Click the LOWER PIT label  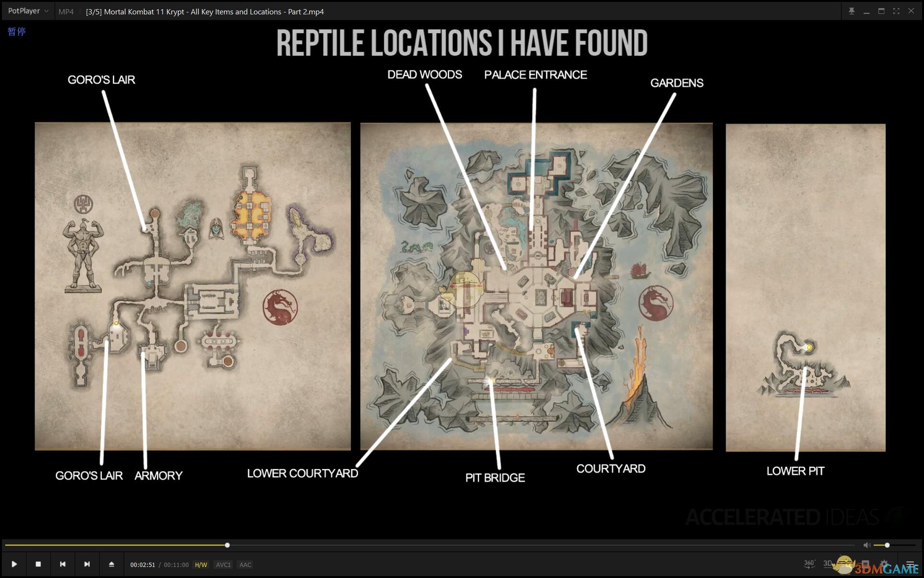[796, 471]
